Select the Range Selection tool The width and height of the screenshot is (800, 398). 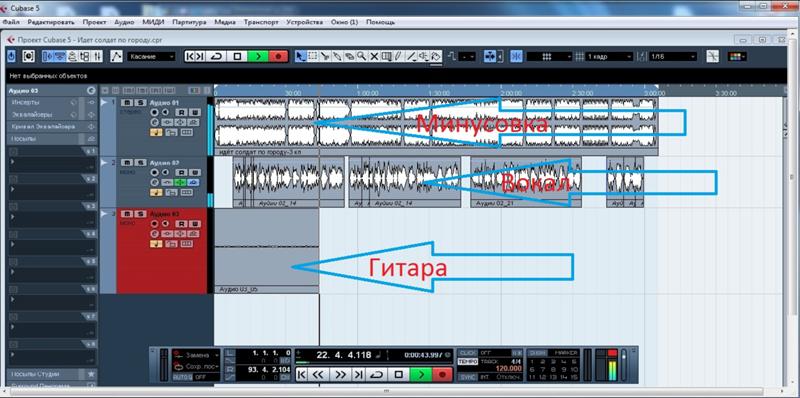(313, 56)
